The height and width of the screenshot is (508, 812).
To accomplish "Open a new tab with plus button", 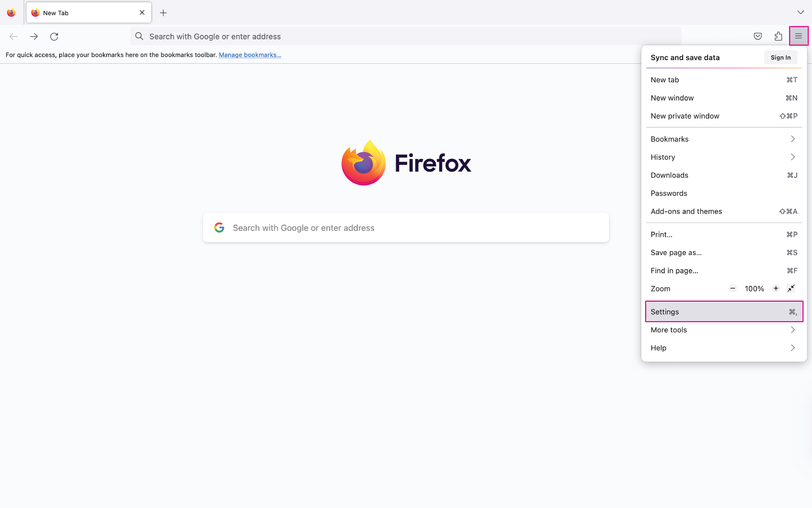I will (163, 13).
